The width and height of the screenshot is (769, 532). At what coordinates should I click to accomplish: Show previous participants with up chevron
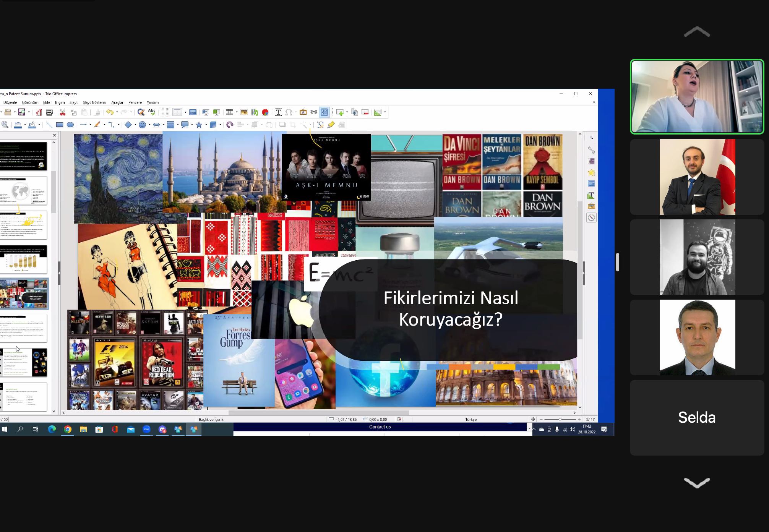(697, 32)
